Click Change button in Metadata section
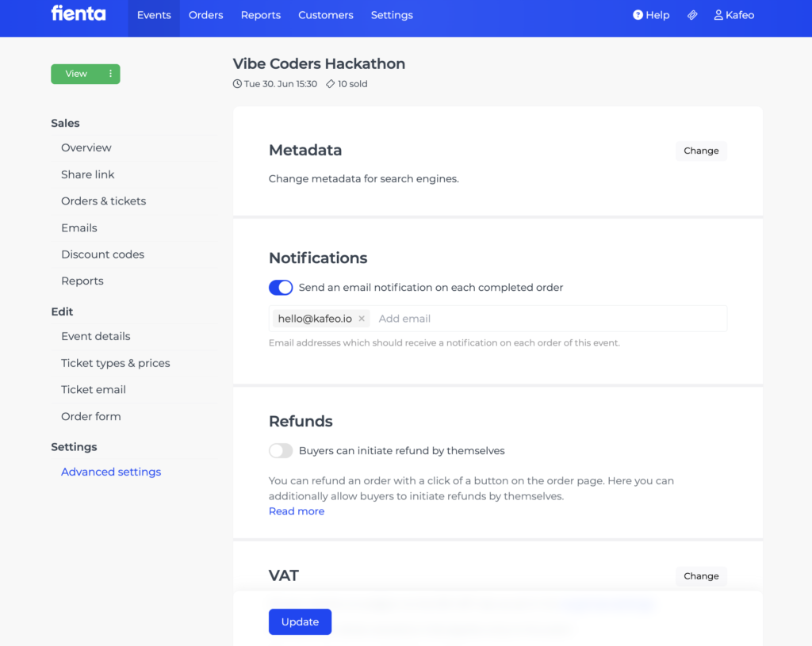This screenshot has height=646, width=812. tap(701, 151)
